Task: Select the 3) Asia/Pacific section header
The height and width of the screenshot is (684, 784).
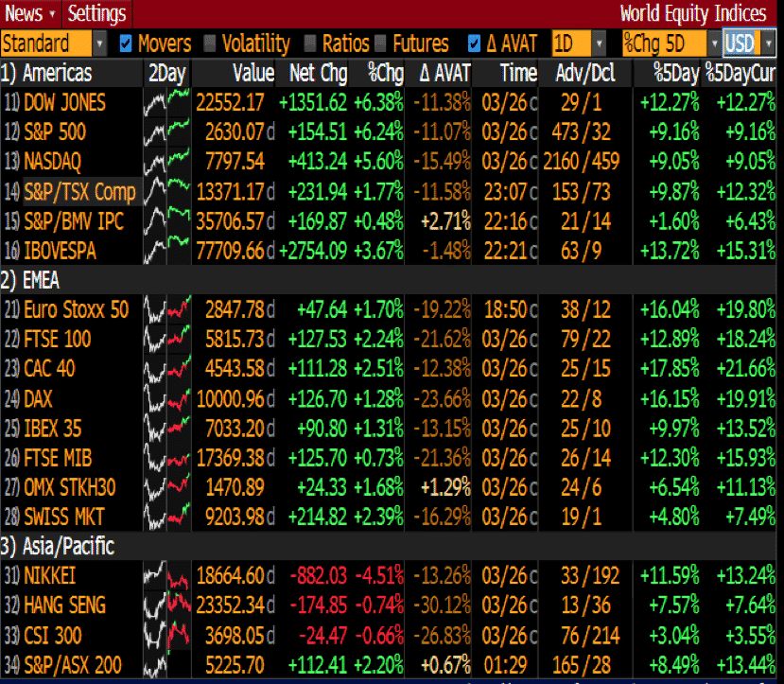Action: coord(58,547)
